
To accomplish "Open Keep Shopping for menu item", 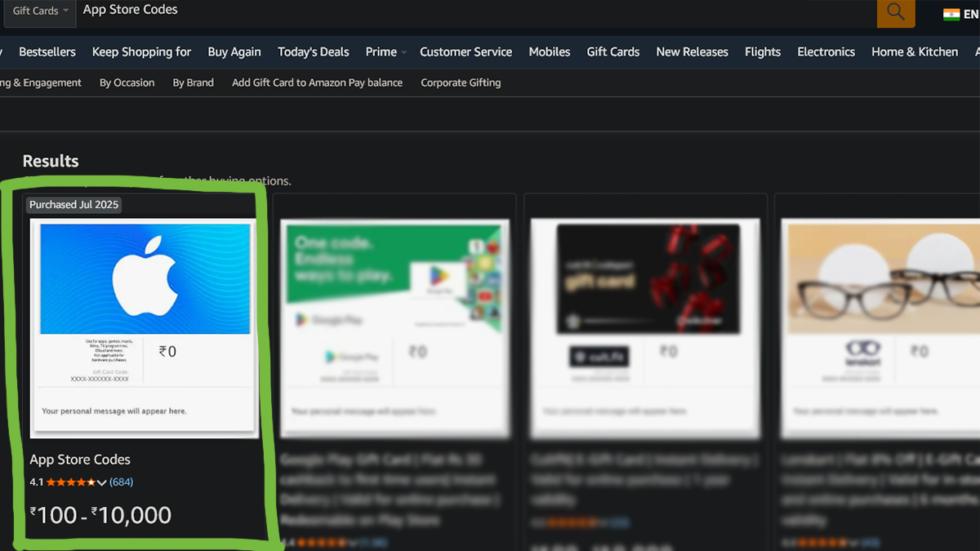I will click(141, 51).
